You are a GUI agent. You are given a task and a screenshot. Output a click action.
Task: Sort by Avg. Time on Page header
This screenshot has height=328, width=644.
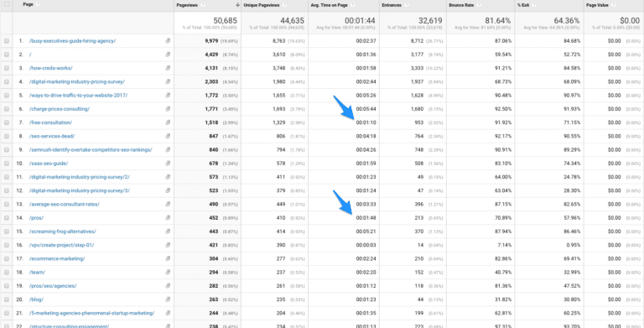(x=330, y=5)
